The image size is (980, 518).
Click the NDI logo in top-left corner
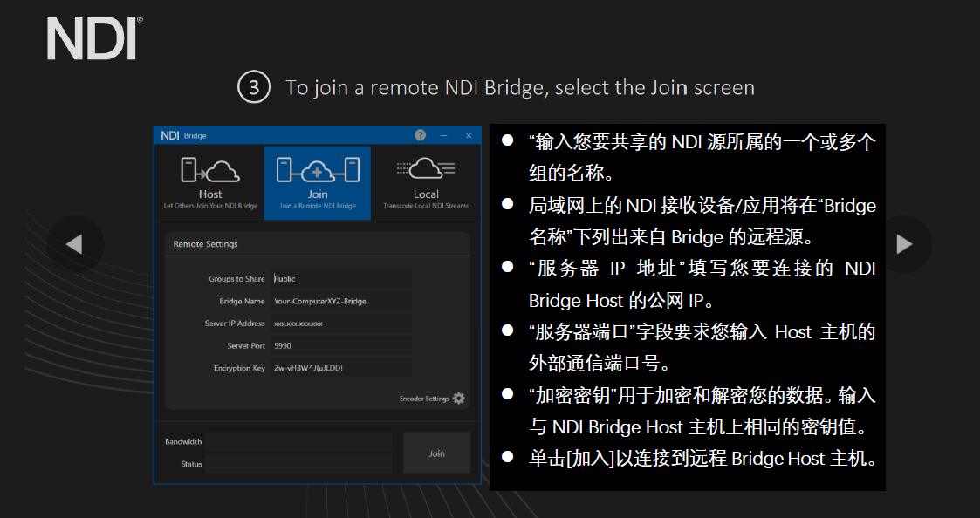coord(90,37)
